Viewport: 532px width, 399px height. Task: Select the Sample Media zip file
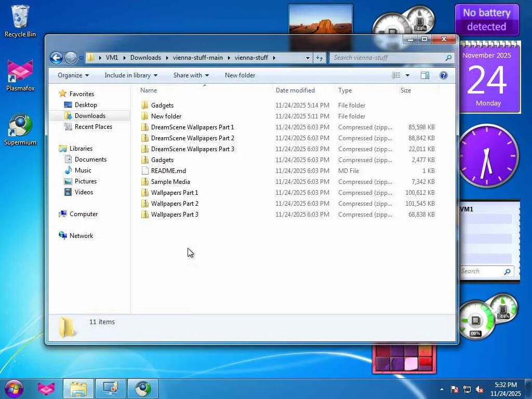(x=170, y=182)
